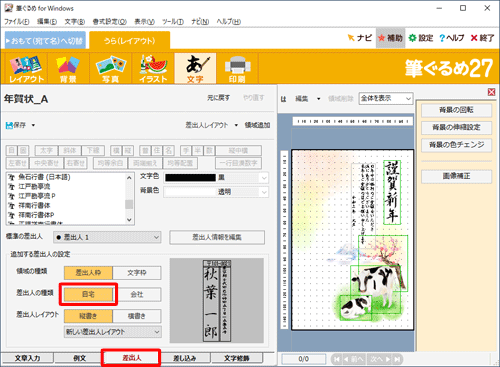Viewport: 500px width, 367px height.
Task: Switch to 文字修飾 bottom tab
Action: 237,358
